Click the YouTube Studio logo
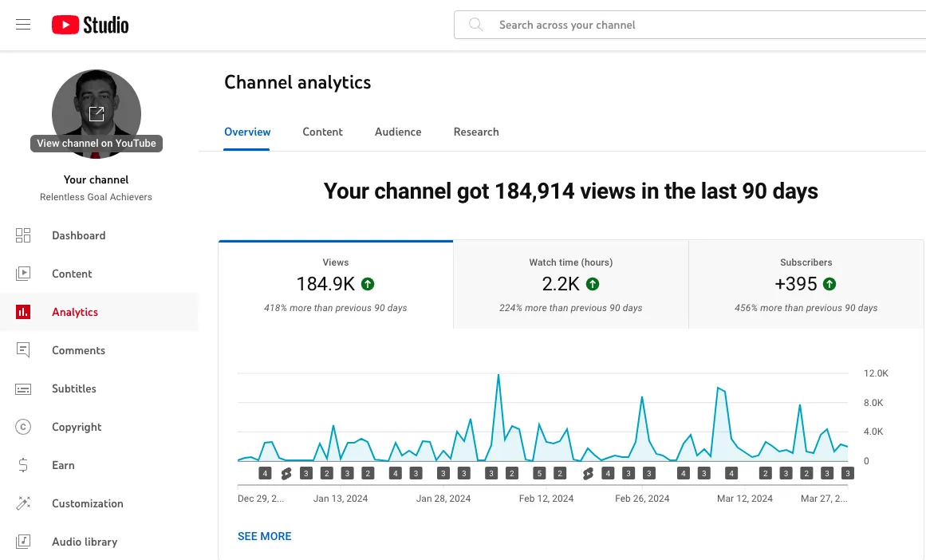Viewport: 926px width, 560px height. tap(90, 25)
